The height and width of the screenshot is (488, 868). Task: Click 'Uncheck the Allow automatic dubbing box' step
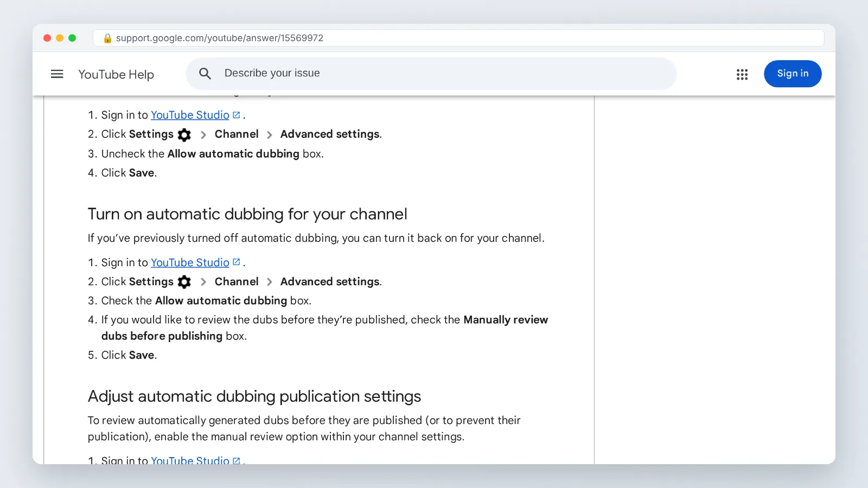click(x=206, y=154)
